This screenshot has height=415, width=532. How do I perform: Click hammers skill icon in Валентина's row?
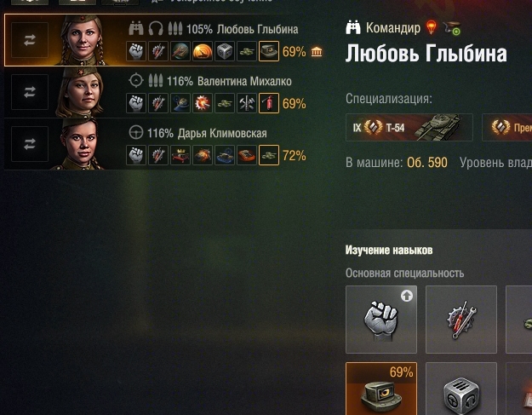click(x=247, y=103)
